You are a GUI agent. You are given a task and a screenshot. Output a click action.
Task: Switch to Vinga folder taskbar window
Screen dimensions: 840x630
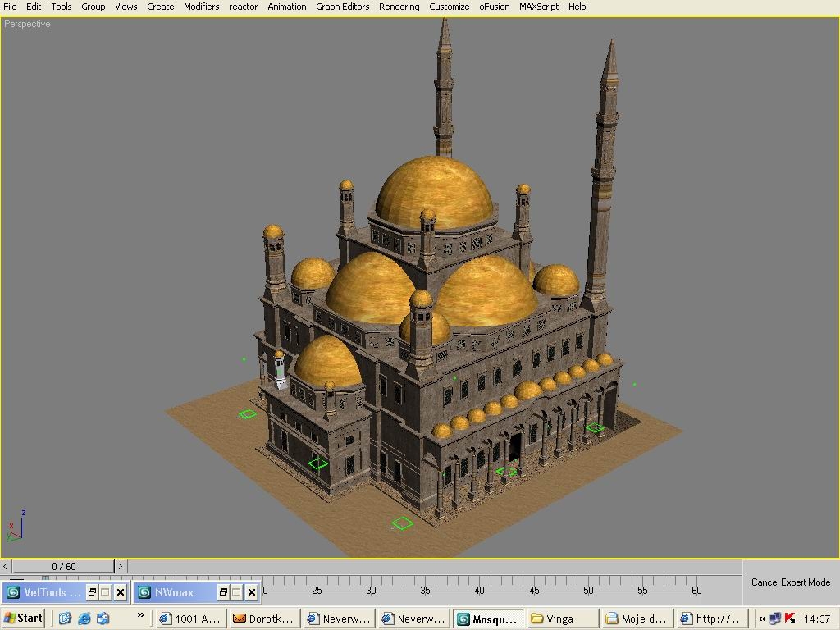[x=562, y=619]
